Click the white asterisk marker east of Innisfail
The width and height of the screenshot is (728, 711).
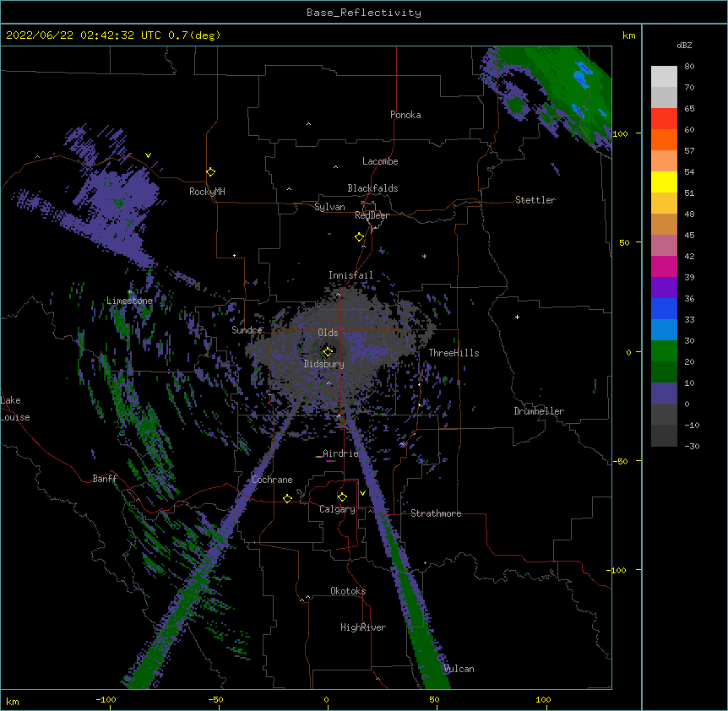[x=424, y=256]
